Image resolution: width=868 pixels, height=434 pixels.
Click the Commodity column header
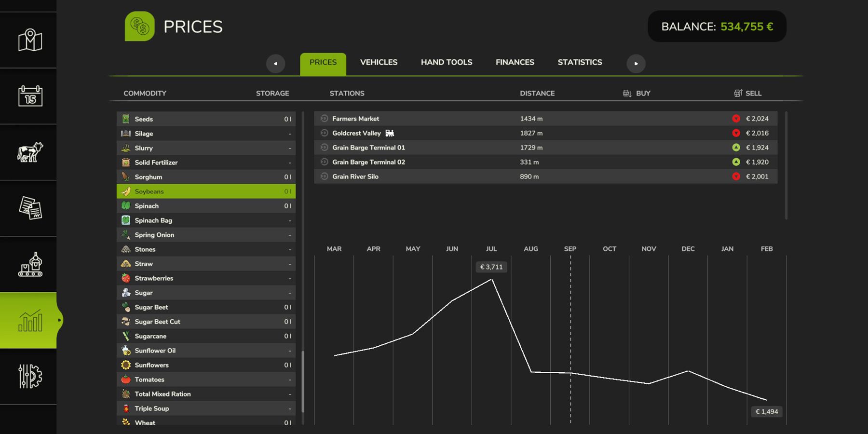(x=145, y=93)
